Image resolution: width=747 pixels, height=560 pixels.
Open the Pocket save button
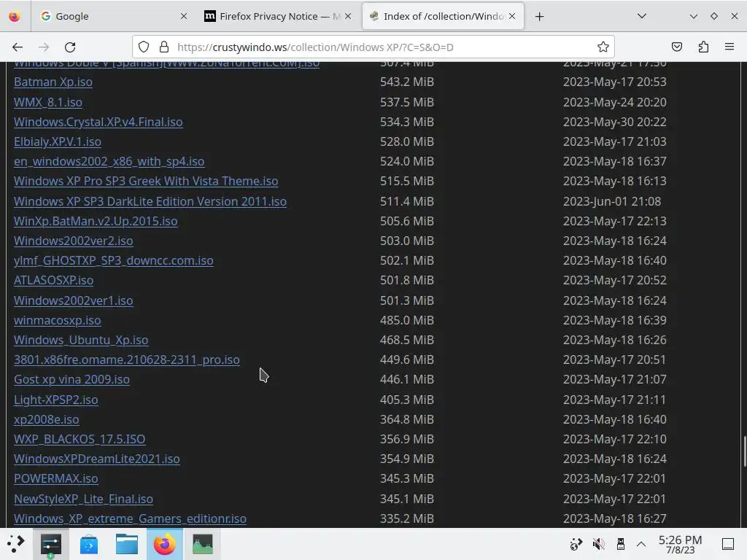676,47
